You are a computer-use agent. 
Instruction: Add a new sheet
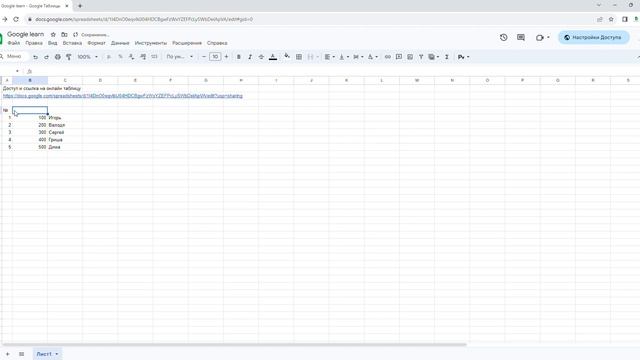point(7,354)
